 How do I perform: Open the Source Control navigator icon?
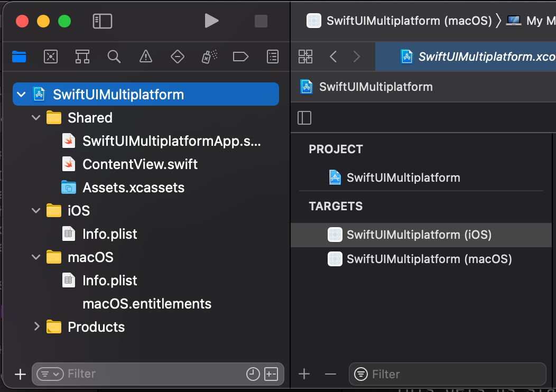51,57
